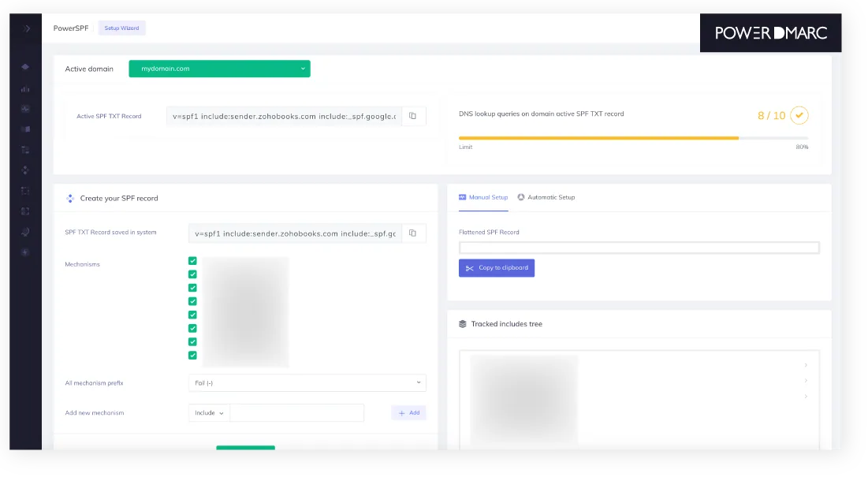The height and width of the screenshot is (477, 868).
Task: Click the 8 / 10 lookup count
Action: click(772, 116)
